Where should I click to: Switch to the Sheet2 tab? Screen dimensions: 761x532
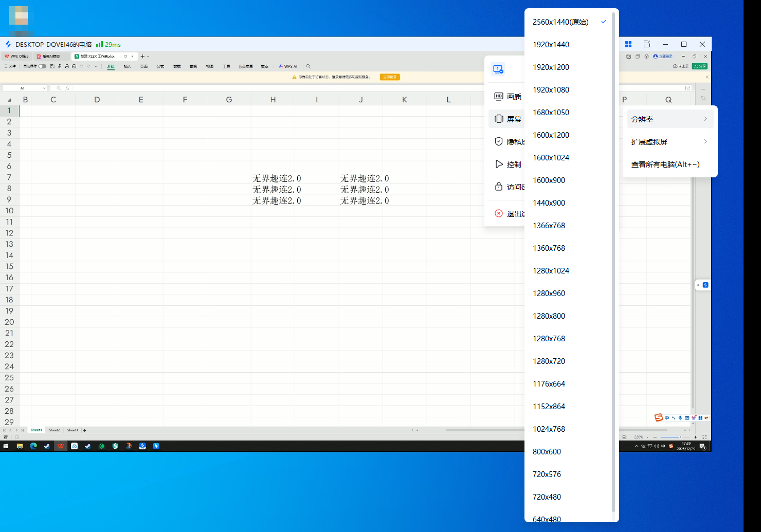click(55, 430)
